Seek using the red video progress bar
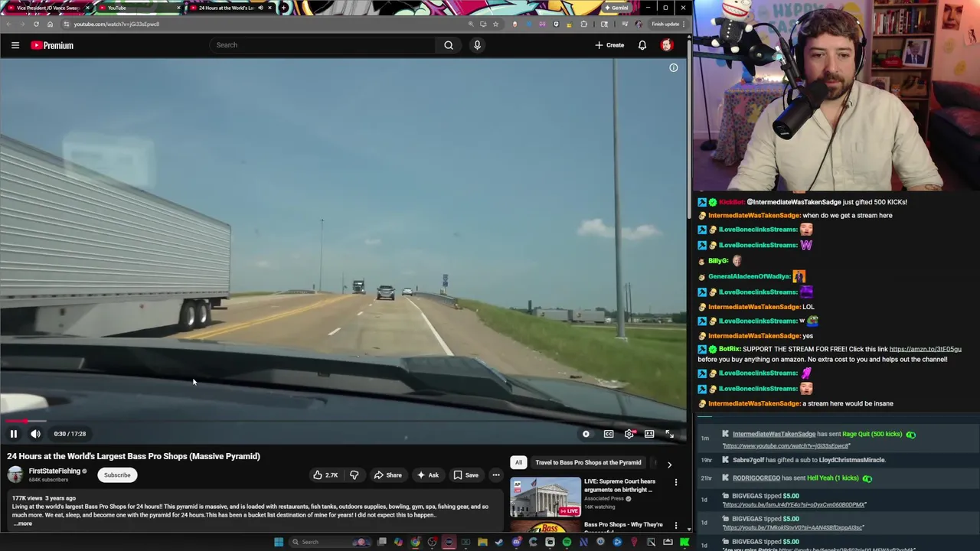The image size is (980, 551). 343,421
